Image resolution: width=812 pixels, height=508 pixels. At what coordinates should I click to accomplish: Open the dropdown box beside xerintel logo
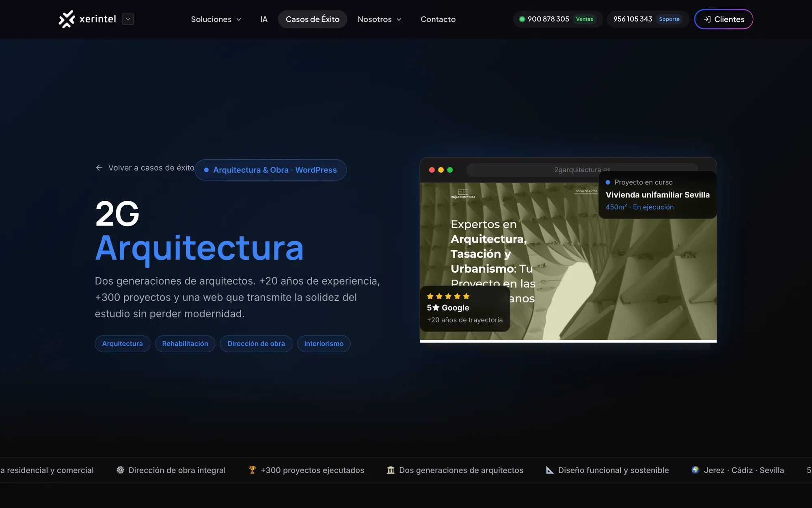128,19
